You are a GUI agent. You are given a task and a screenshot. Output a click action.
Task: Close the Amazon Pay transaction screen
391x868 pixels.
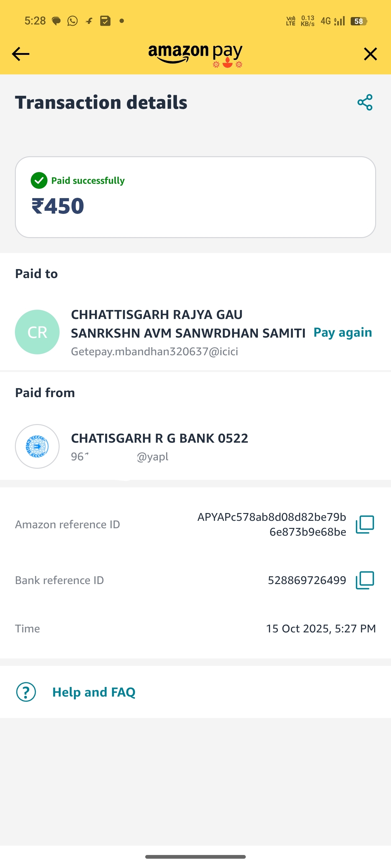(x=370, y=54)
